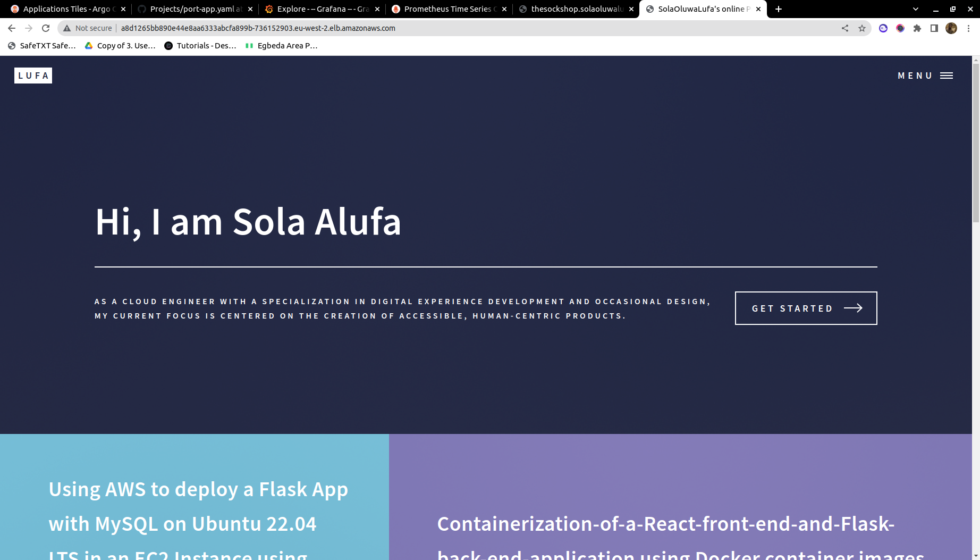980x560 pixels.
Task: Click the LUFA logo
Action: [33, 76]
